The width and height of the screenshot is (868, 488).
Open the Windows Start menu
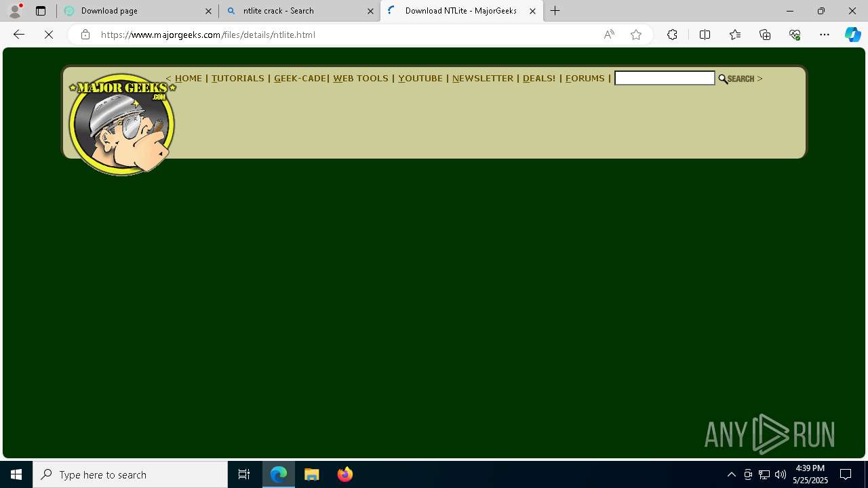[16, 474]
